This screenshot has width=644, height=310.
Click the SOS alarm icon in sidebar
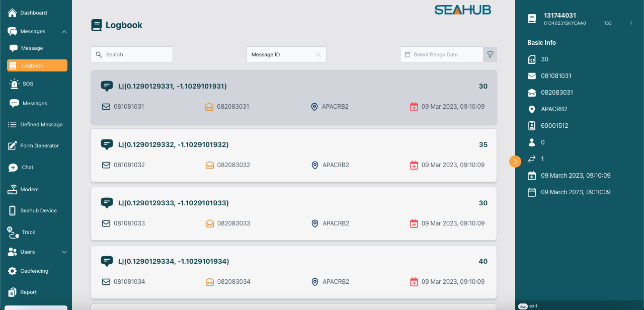14,84
